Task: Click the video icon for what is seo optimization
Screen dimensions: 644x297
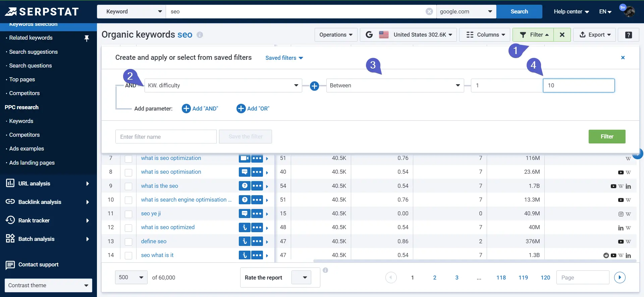Action: tap(245, 158)
